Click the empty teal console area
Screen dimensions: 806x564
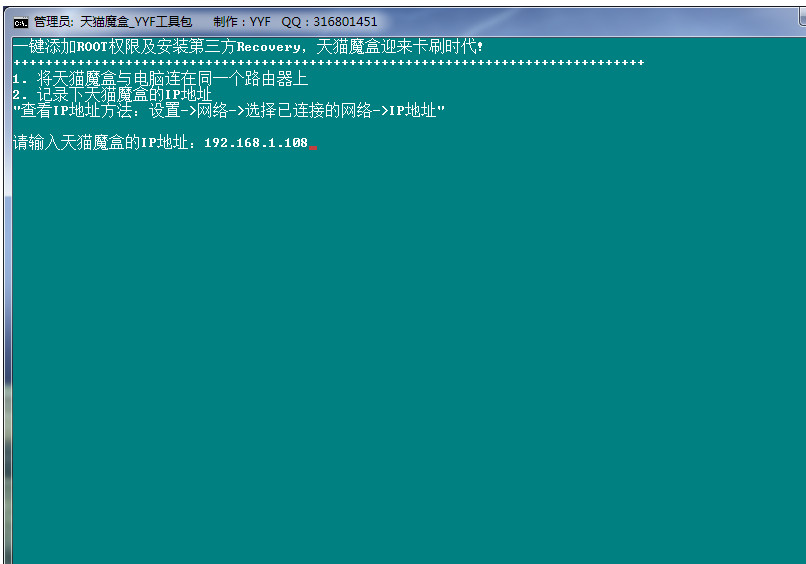[x=406, y=350]
